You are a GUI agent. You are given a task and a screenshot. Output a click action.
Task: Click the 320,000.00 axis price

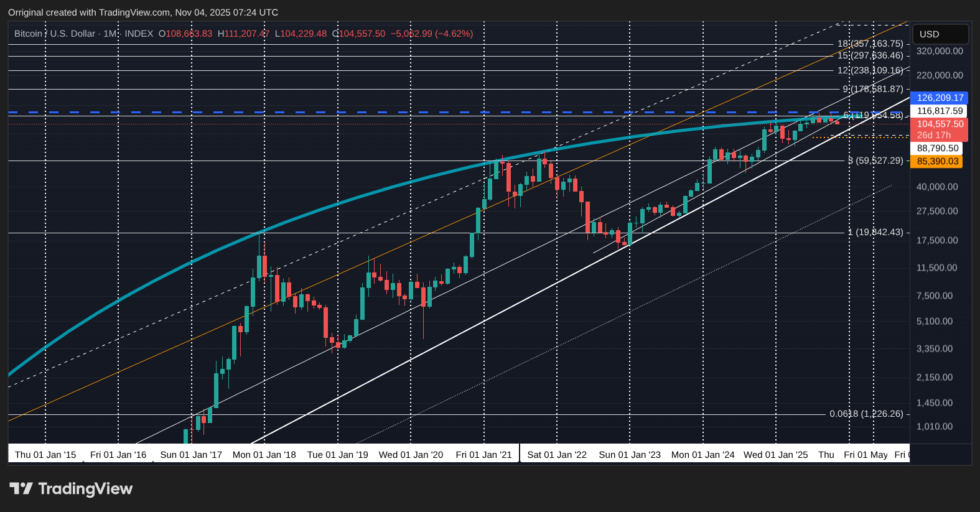pos(940,51)
